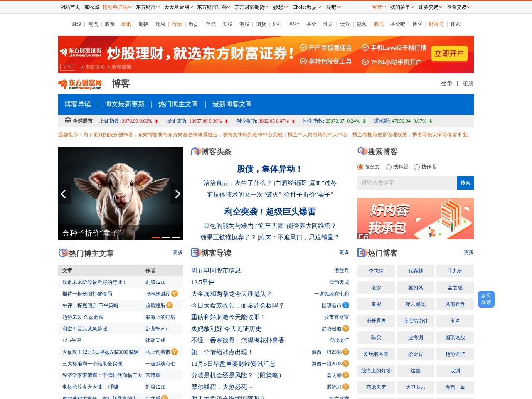Select the 搜全文 search option
This screenshot has height=399, width=532.
[x=360, y=167]
